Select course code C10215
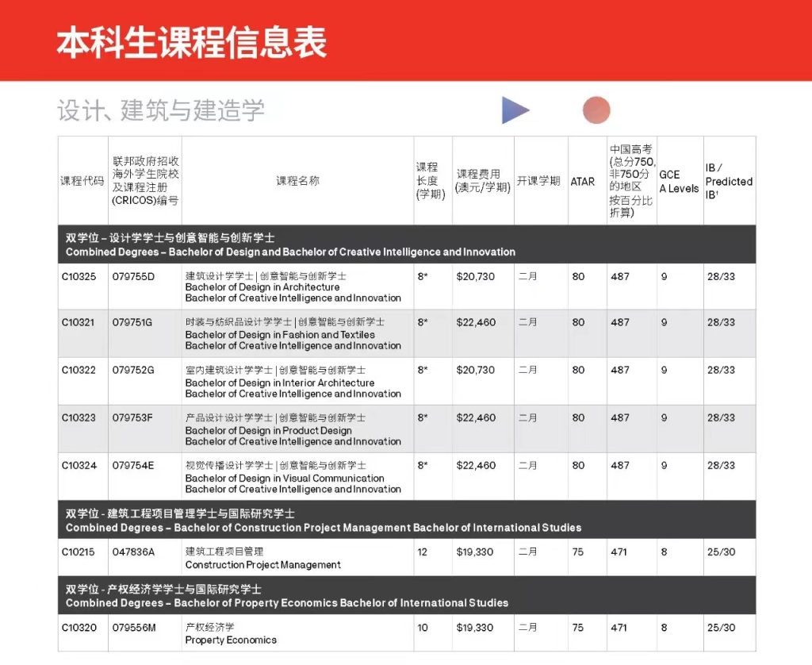The height and width of the screenshot is (665, 812). tap(79, 552)
